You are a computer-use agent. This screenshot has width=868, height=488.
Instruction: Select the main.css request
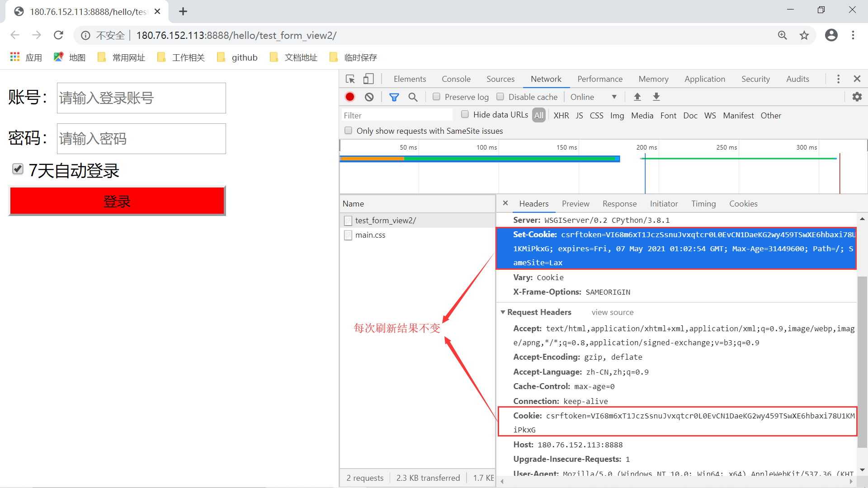(417, 235)
